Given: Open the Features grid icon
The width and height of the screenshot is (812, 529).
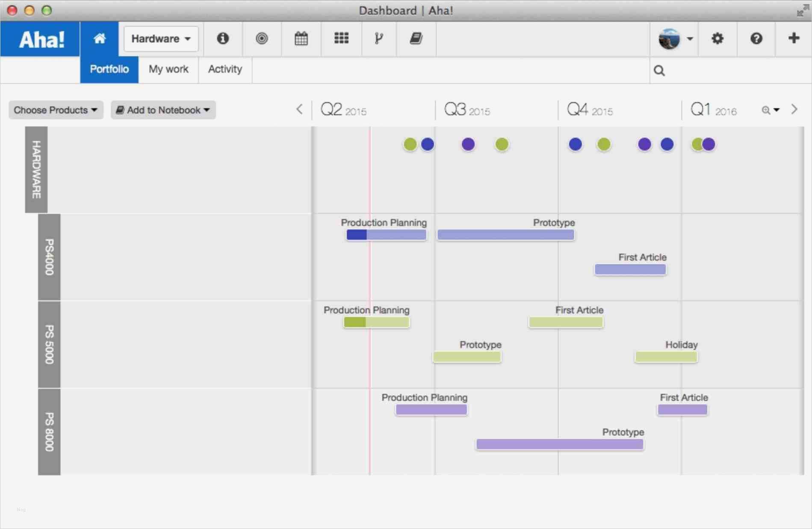Looking at the screenshot, I should click(x=341, y=39).
